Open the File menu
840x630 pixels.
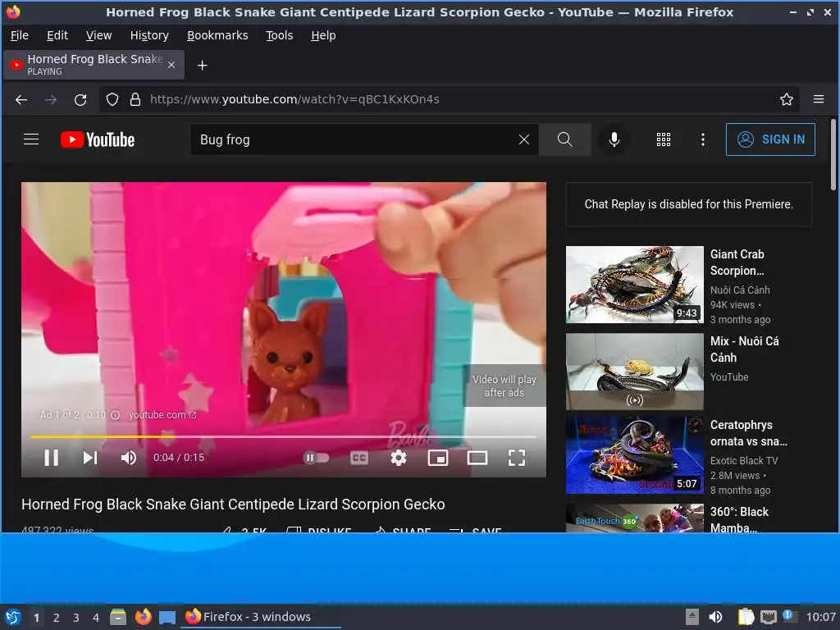coord(20,35)
